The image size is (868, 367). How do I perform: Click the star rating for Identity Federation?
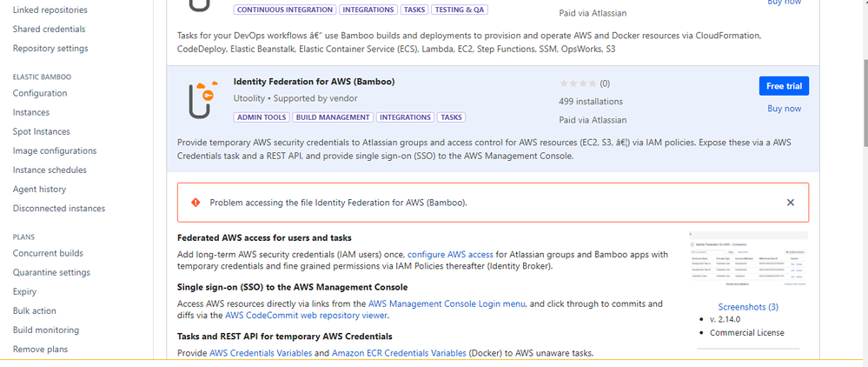point(578,83)
